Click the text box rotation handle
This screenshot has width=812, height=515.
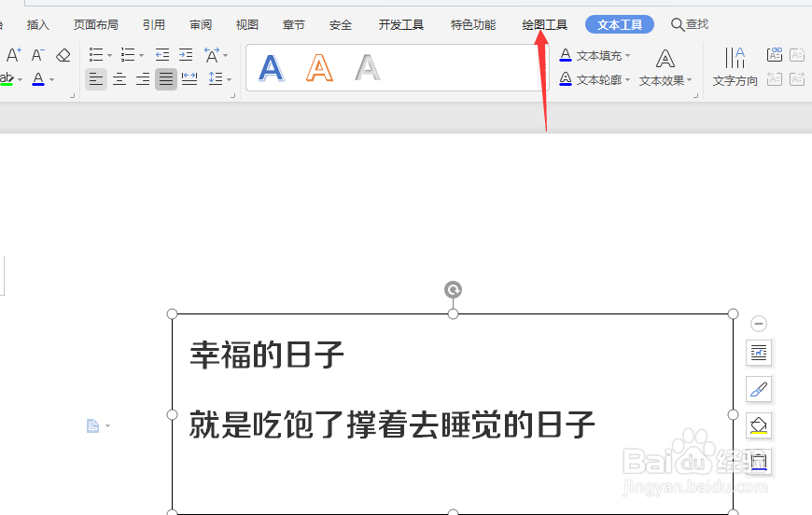click(453, 290)
